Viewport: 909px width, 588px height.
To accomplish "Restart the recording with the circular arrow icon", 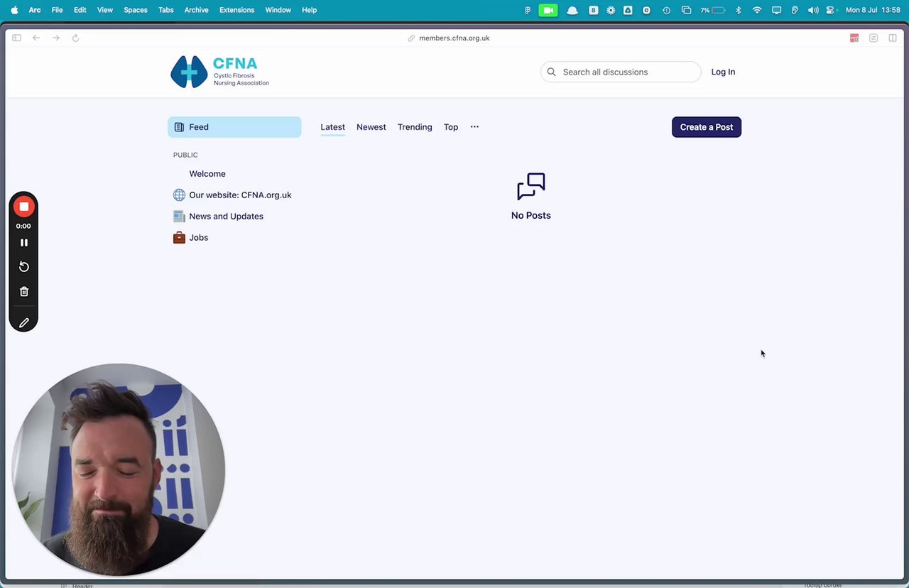I will coord(23,267).
